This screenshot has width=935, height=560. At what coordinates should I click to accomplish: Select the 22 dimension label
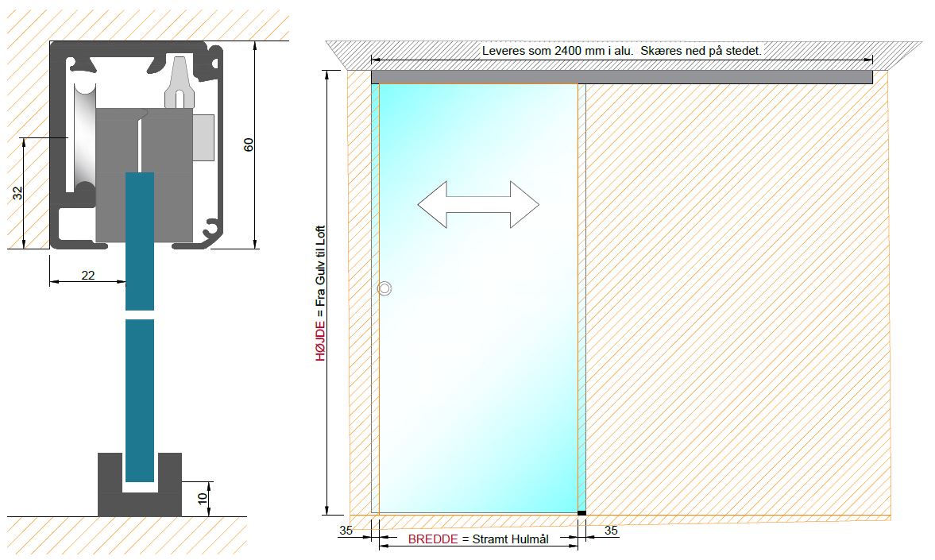[x=87, y=274]
